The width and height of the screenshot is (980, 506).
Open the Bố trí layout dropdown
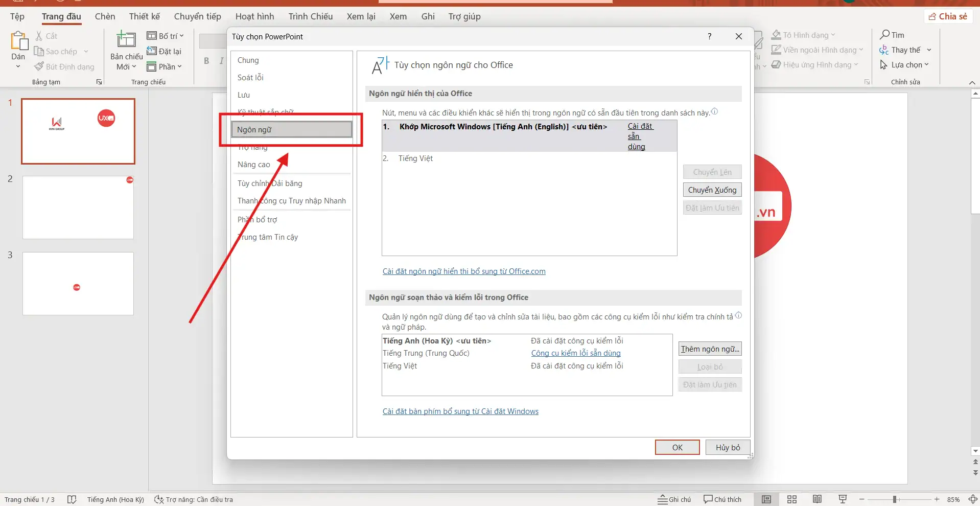tap(165, 35)
